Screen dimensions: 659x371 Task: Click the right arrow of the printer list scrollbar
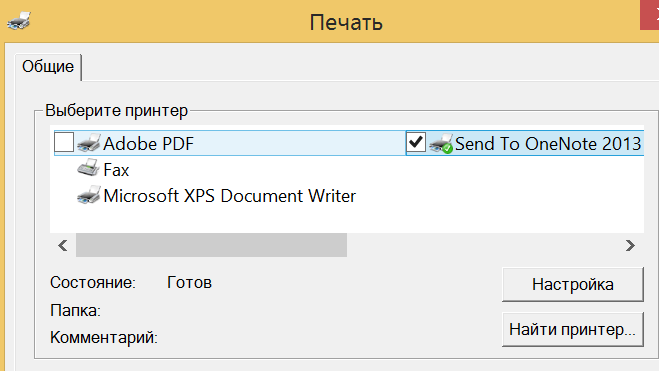(x=630, y=245)
